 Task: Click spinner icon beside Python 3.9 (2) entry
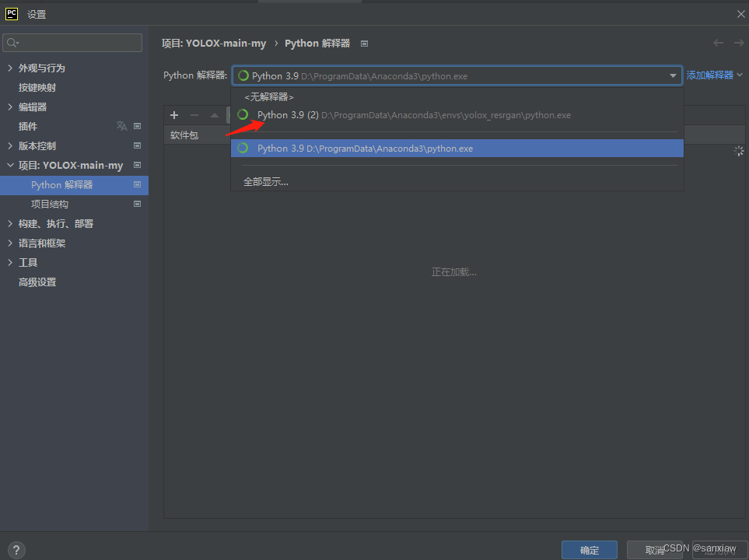[x=243, y=114]
